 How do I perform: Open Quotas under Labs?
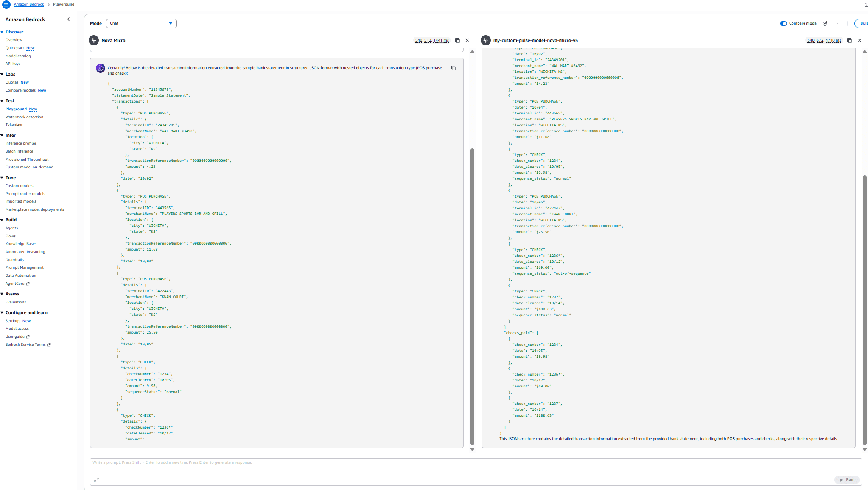tap(12, 83)
